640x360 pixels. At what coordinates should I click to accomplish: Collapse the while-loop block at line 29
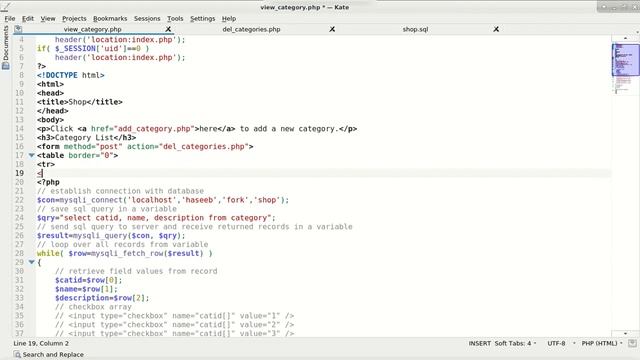coord(31,262)
